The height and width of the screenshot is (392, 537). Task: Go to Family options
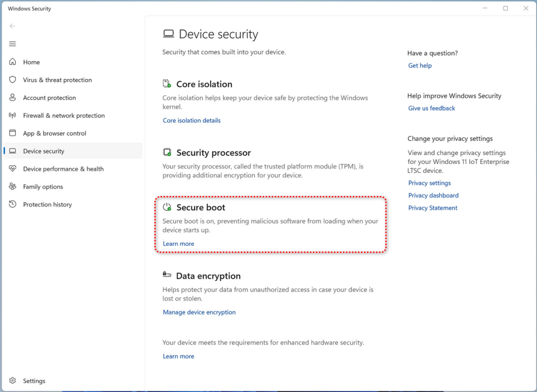(x=73, y=187)
